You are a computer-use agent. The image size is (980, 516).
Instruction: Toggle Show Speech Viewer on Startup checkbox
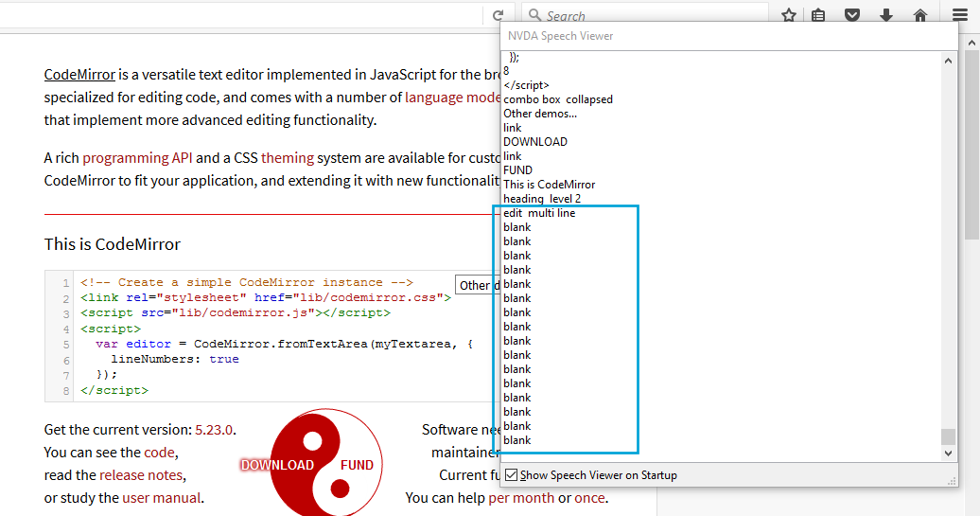tap(511, 474)
